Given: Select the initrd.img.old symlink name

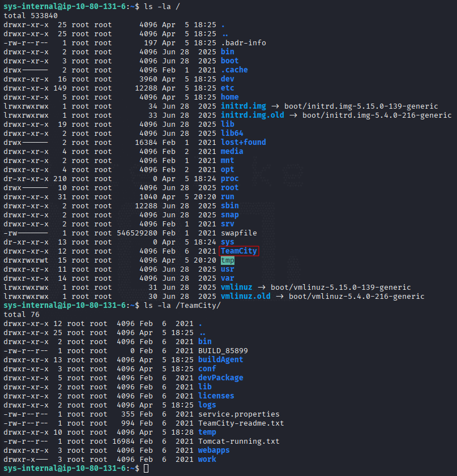Looking at the screenshot, I should pyautogui.click(x=253, y=115).
